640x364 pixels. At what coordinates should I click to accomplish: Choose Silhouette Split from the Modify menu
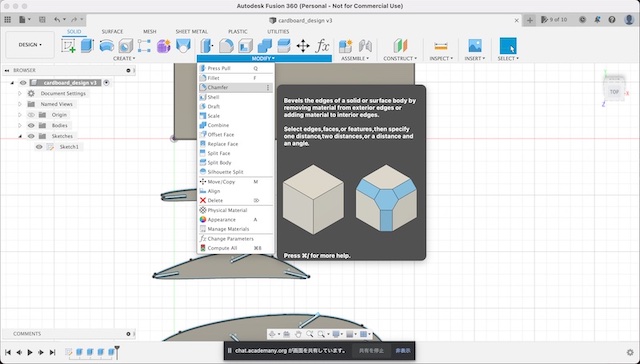tap(235, 172)
